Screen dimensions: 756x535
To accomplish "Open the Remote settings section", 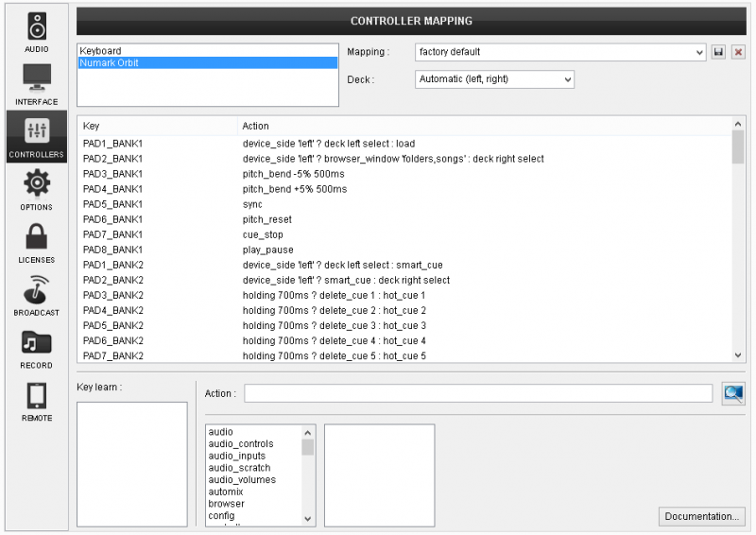I will [x=37, y=401].
